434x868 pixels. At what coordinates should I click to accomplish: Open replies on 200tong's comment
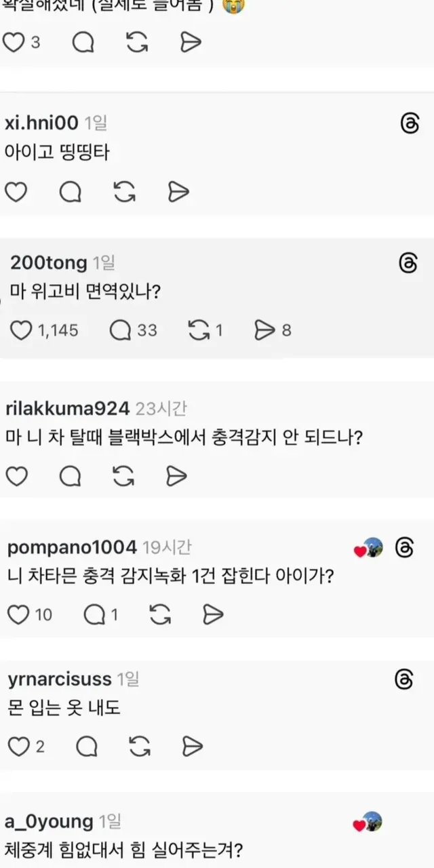(x=121, y=330)
